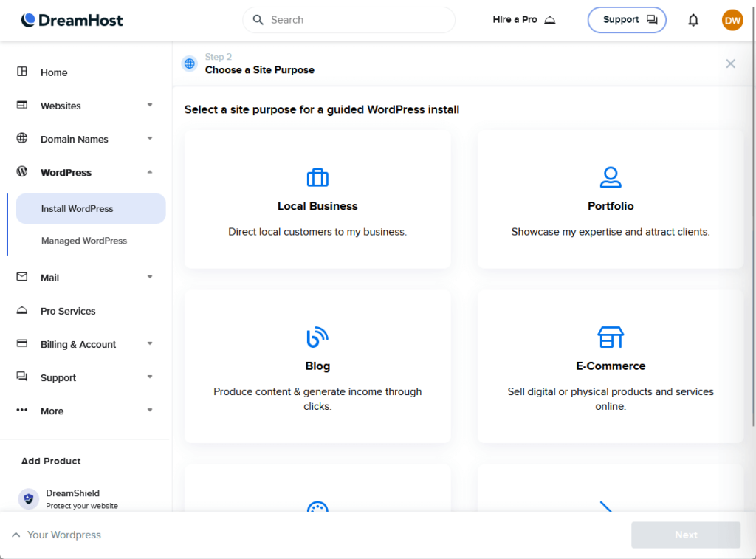The image size is (756, 559).
Task: Click 'Showcase my expertise and attract clients.' text
Action: 611,232
